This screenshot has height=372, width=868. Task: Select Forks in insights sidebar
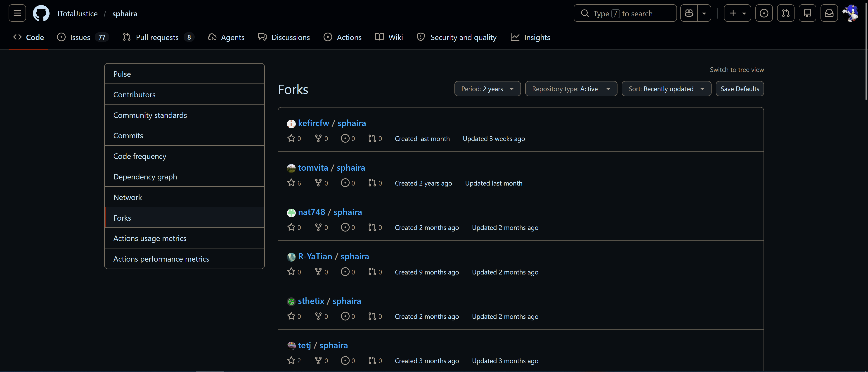(184, 218)
